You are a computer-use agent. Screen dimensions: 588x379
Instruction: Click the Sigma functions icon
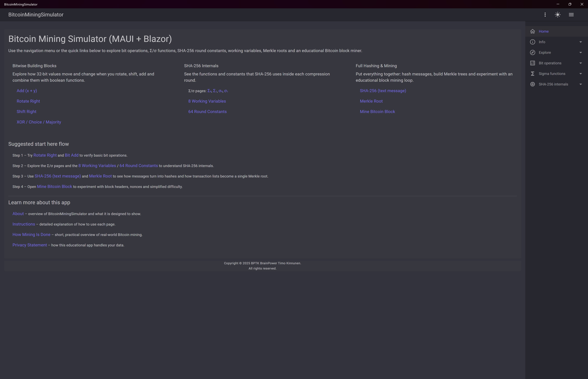click(x=532, y=74)
